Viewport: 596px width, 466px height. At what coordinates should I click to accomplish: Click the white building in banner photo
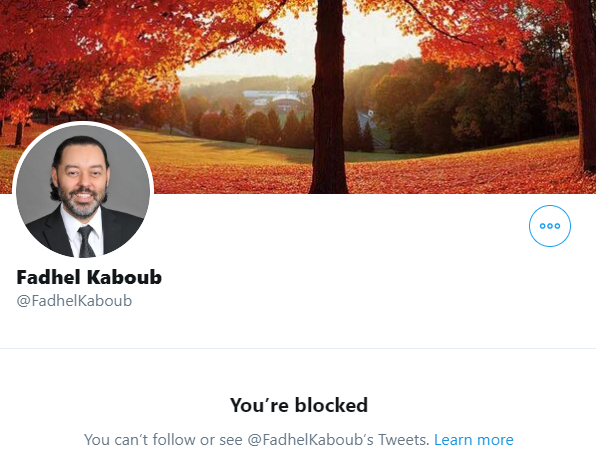click(x=276, y=98)
